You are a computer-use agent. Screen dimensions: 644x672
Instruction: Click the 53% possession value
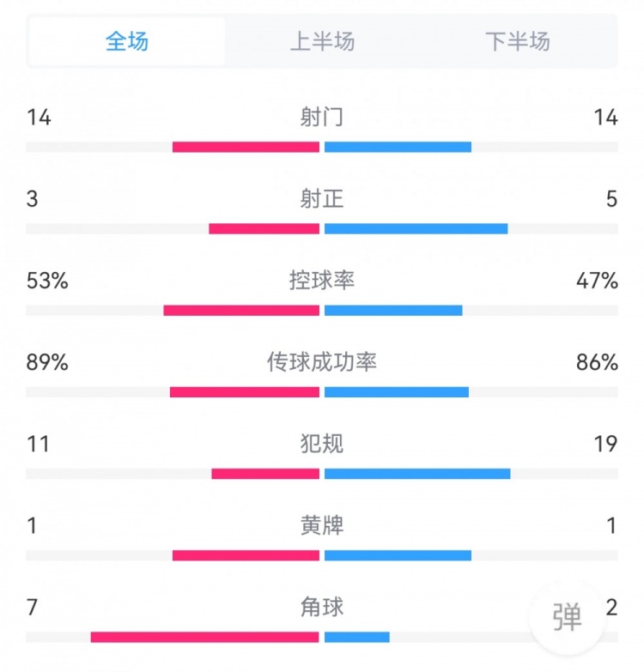pos(47,281)
